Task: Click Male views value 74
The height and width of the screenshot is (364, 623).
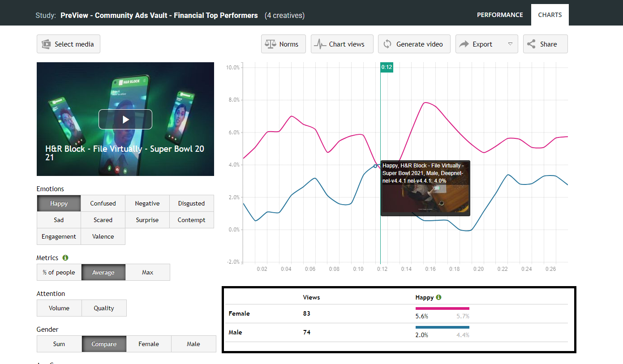Action: [x=307, y=332]
